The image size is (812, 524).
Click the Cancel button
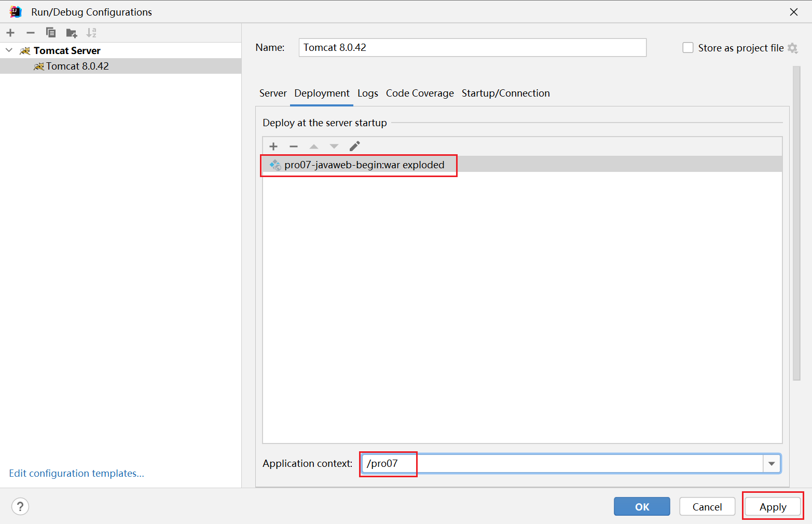pos(707,507)
